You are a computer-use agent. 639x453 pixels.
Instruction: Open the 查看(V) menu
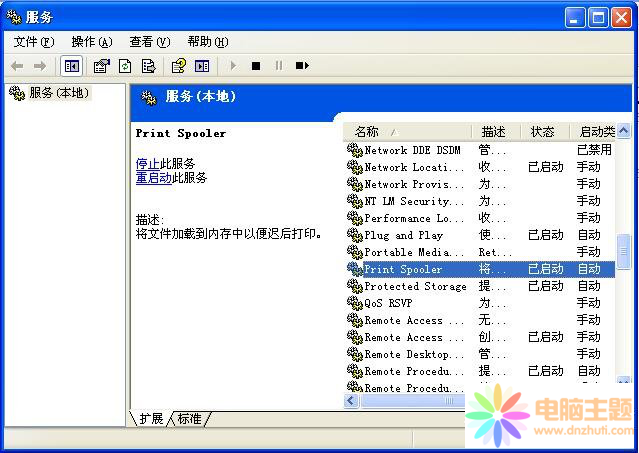pyautogui.click(x=149, y=42)
